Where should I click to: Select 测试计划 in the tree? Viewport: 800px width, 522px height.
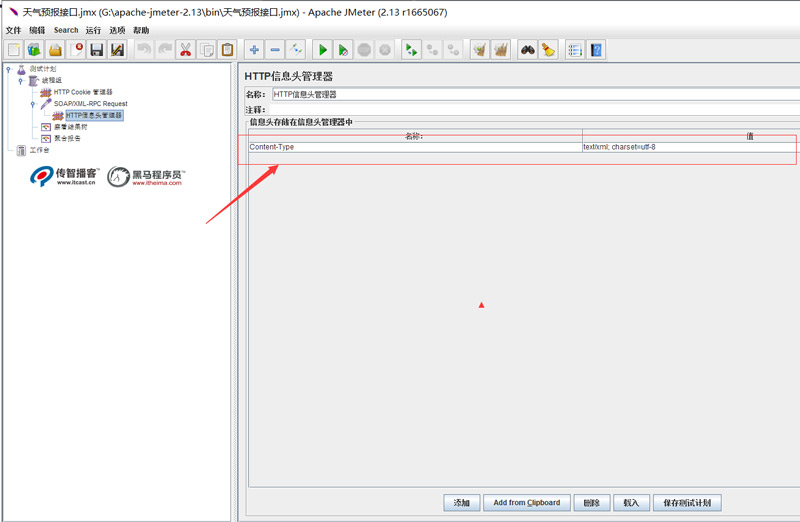tap(42, 69)
